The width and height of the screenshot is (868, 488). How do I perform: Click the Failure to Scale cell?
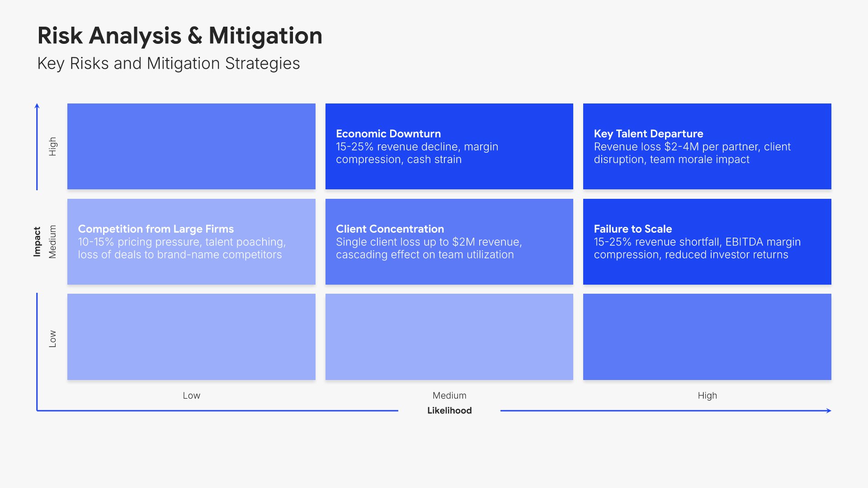[707, 242]
